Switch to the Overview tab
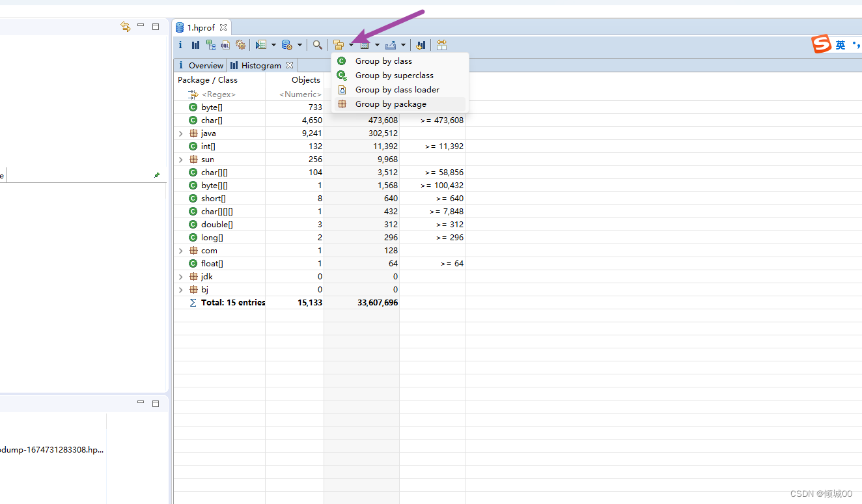This screenshot has height=504, width=862. [201, 65]
